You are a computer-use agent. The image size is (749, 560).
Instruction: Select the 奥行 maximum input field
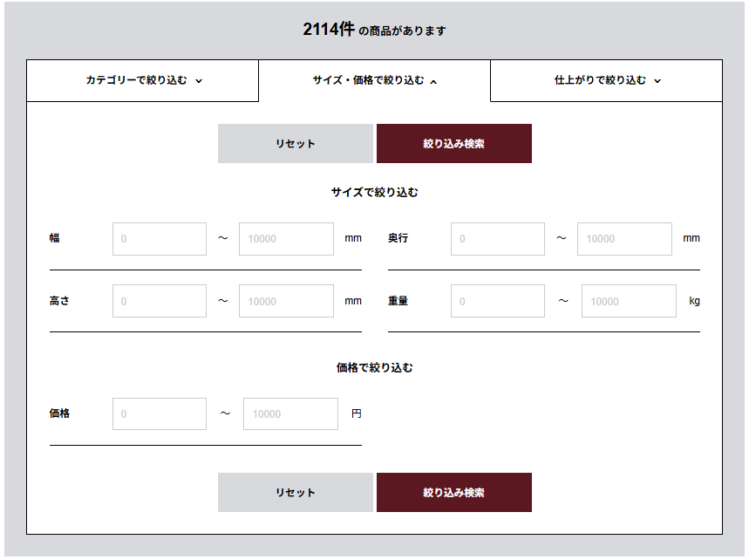[624, 239]
